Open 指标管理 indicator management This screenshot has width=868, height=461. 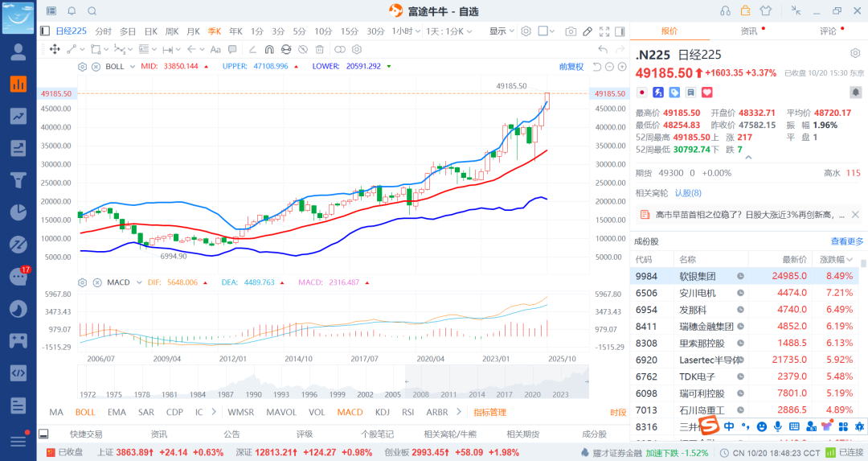click(x=489, y=412)
